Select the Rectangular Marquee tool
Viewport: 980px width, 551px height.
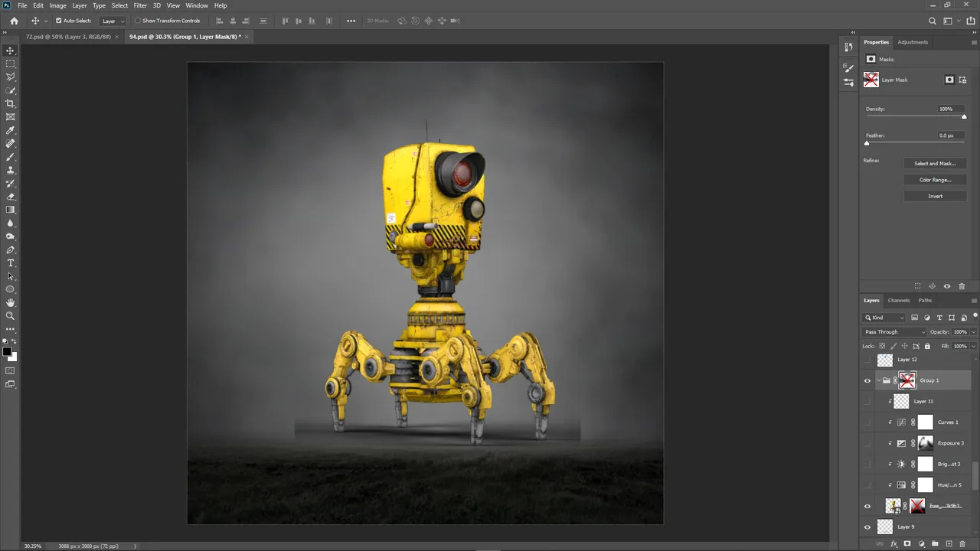[10, 64]
